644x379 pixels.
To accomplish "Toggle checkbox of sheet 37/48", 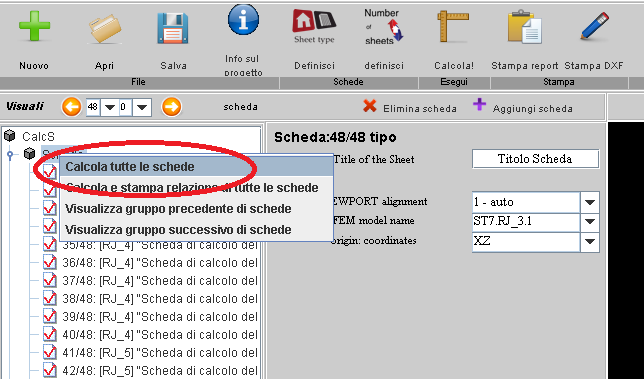I will pos(50,280).
